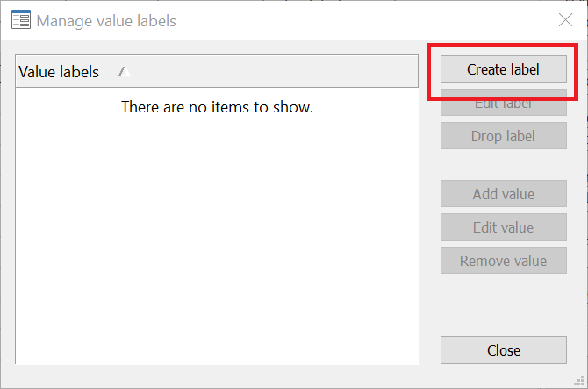Click the Edit value button
Screen dimensions: 588x389
coord(503,227)
